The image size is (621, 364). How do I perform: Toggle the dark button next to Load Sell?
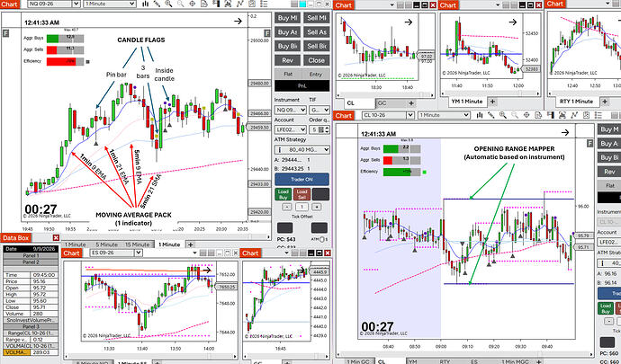320,194
